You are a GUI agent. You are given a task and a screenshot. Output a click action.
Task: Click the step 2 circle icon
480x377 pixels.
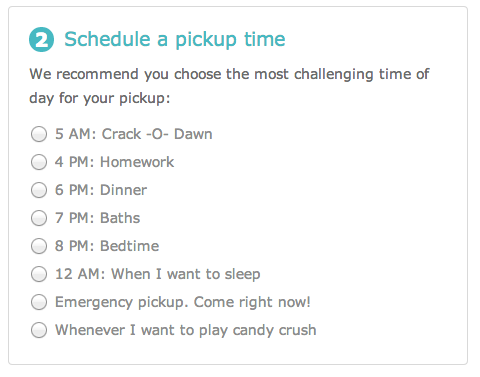coord(42,40)
